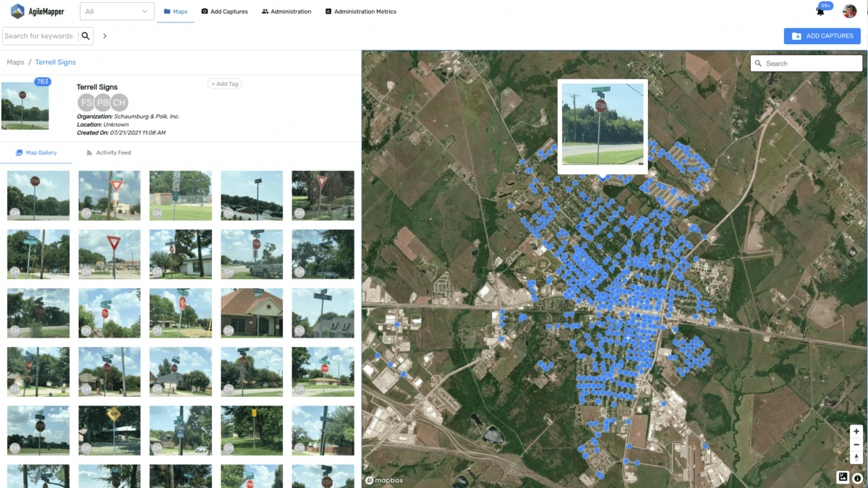Go to Maps breadcrumb link
The image size is (868, 488).
(15, 62)
